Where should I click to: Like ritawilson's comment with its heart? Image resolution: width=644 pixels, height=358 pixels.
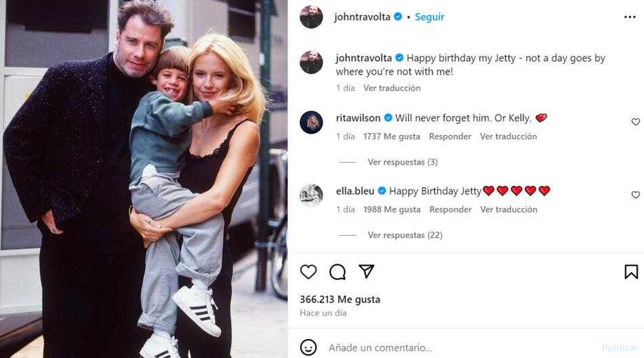[635, 122]
